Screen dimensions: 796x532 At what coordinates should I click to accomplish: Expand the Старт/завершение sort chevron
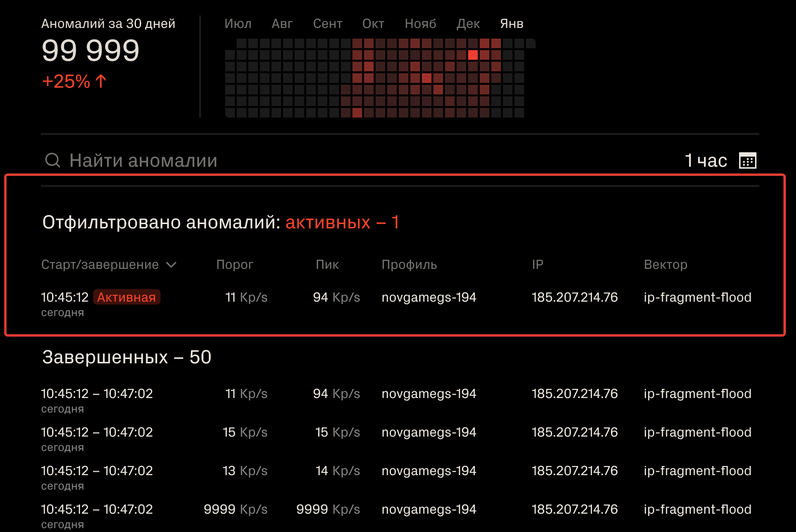point(171,265)
